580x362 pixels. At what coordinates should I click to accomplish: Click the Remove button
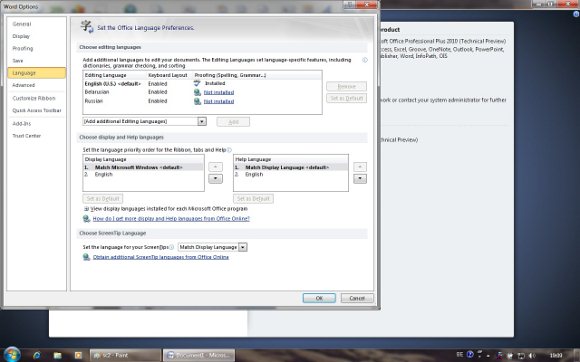[347, 86]
